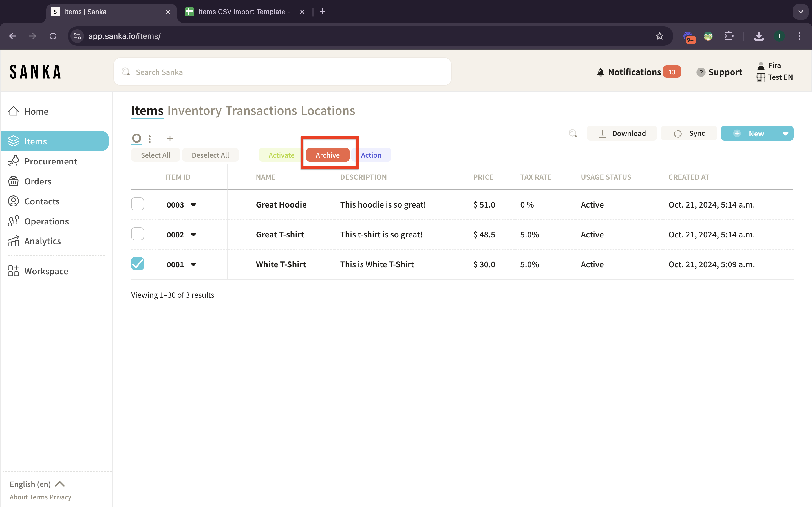812x507 pixels.
Task: Click the table search magnifier icon
Action: (573, 134)
